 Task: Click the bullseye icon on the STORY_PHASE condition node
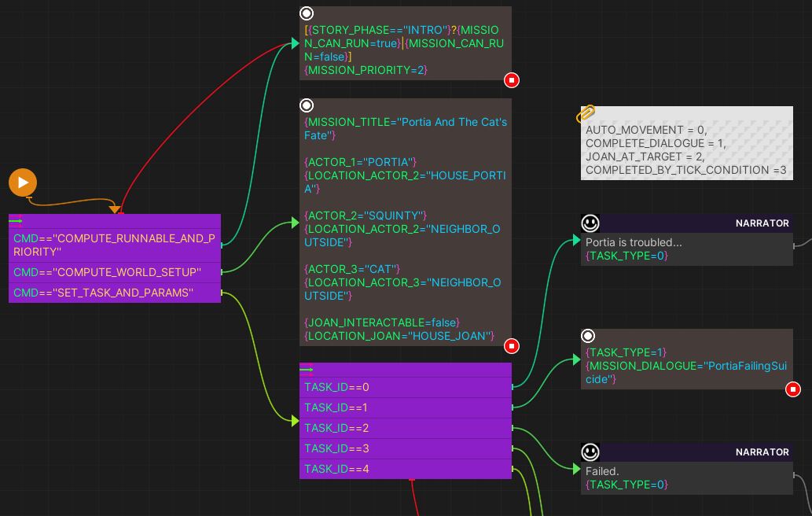pos(306,13)
